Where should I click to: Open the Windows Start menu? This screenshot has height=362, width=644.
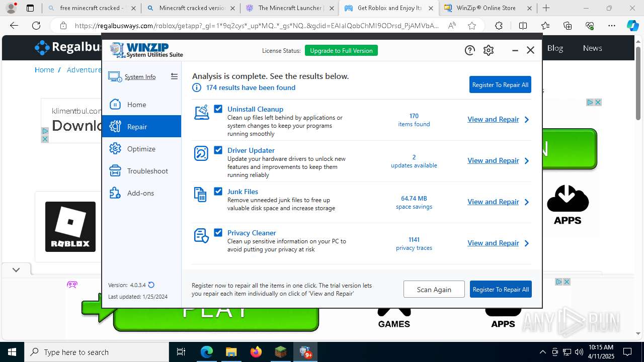point(12,352)
